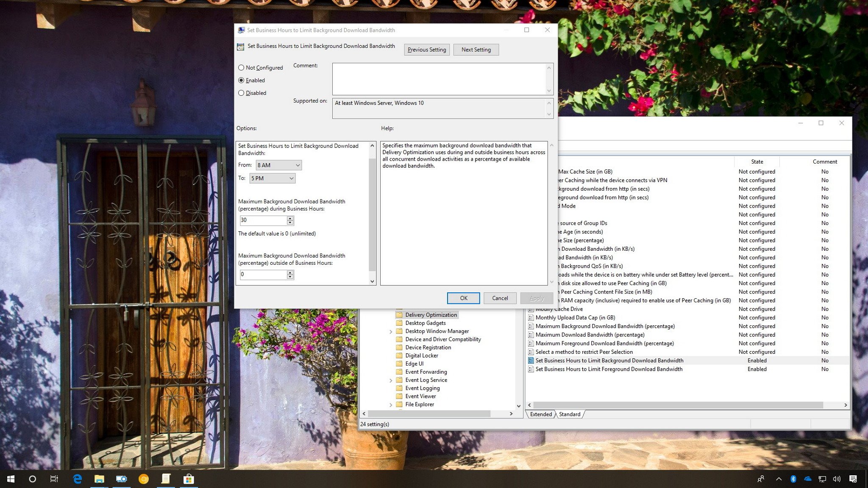868x488 pixels.
Task: Select the Enabled radio button
Action: (x=242, y=80)
